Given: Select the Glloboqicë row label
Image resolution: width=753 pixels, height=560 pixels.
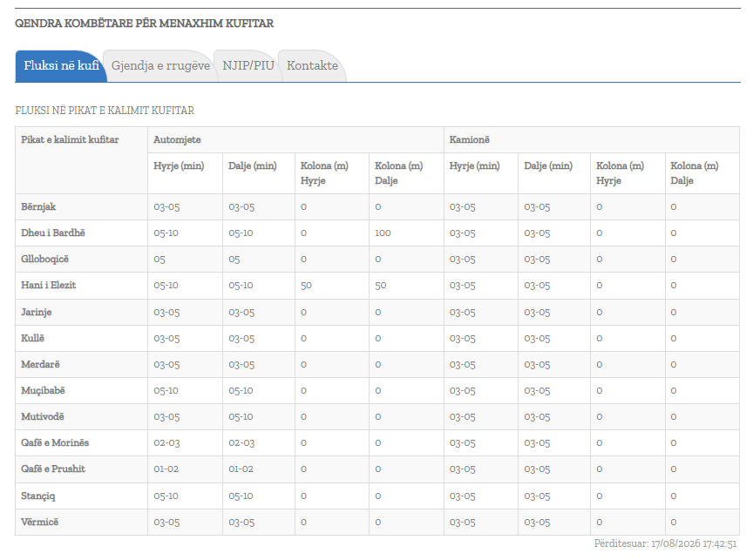Looking at the screenshot, I should click(44, 260).
